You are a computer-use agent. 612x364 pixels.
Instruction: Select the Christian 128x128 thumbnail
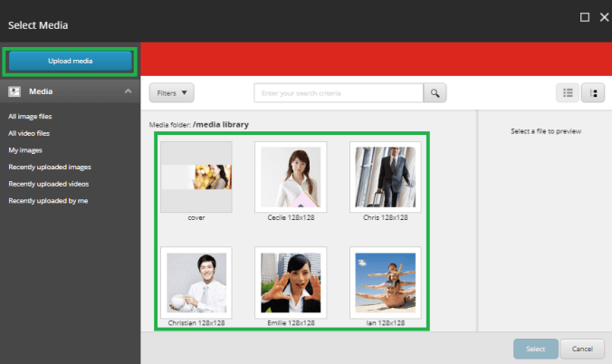click(x=196, y=283)
